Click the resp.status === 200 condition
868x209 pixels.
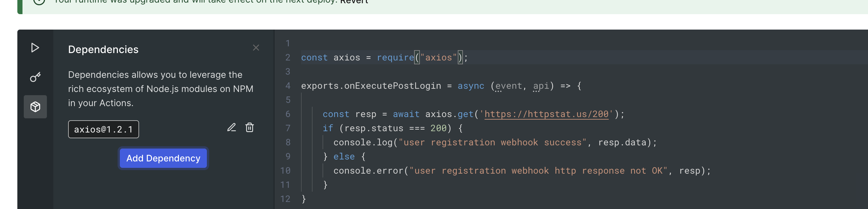point(395,128)
